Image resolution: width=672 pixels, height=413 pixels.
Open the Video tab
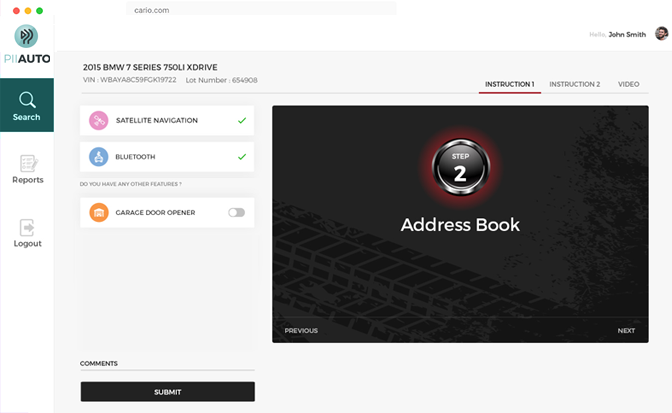[x=628, y=84]
